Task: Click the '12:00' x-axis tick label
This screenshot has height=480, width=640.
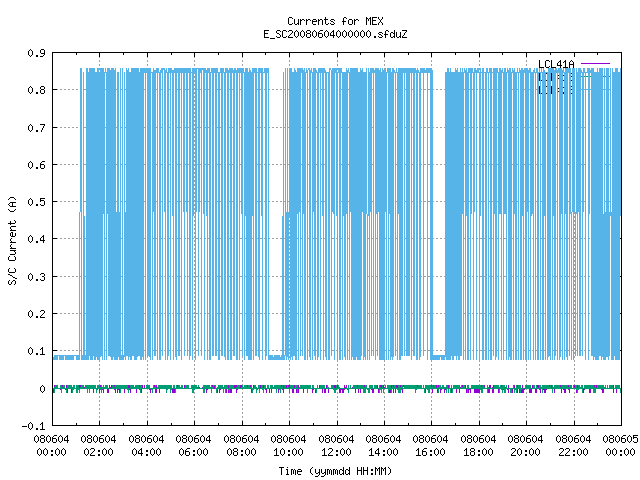Action: [336, 452]
